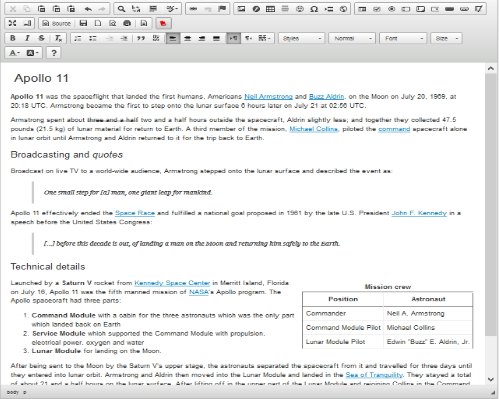Insert a radio button form field
Image resolution: width=499 pixels, height=399 pixels.
point(392,9)
